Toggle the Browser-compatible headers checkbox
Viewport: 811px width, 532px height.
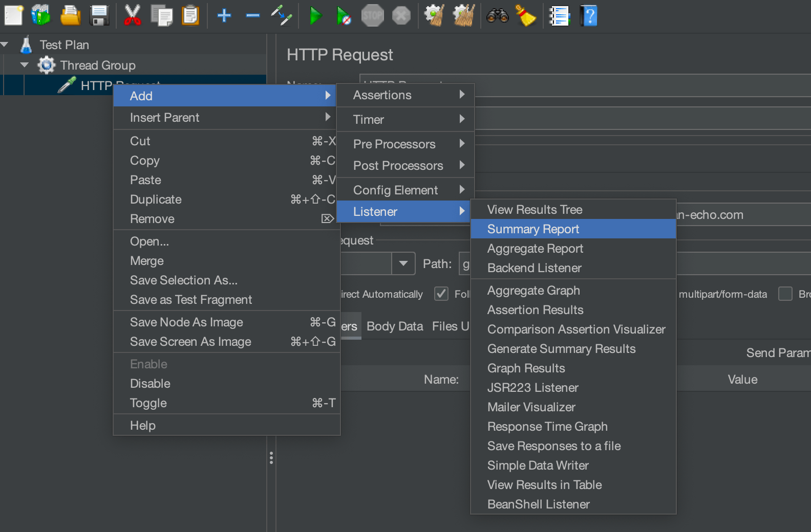pyautogui.click(x=785, y=294)
